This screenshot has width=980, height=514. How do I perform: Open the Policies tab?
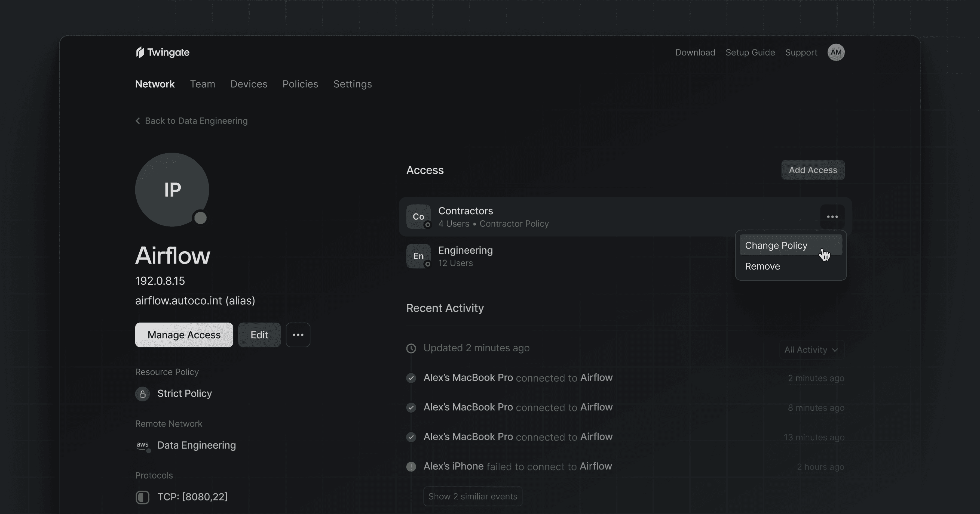tap(300, 84)
